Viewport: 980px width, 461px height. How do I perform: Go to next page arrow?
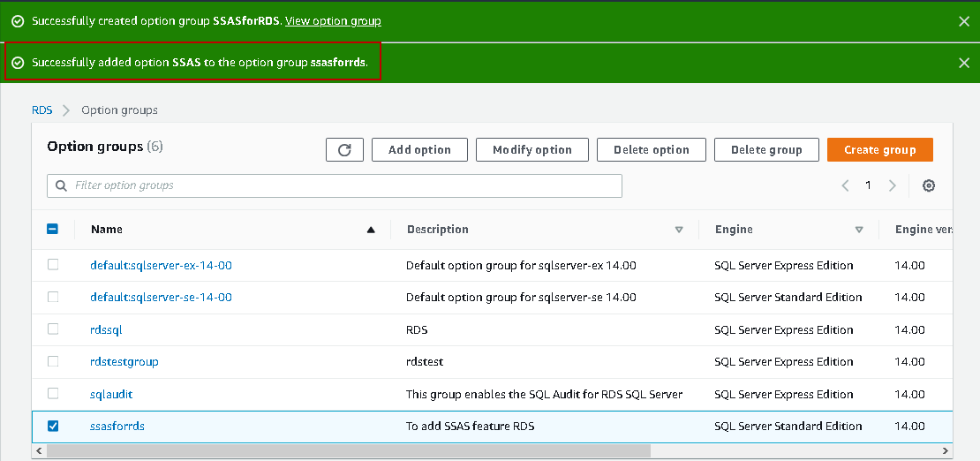point(892,185)
